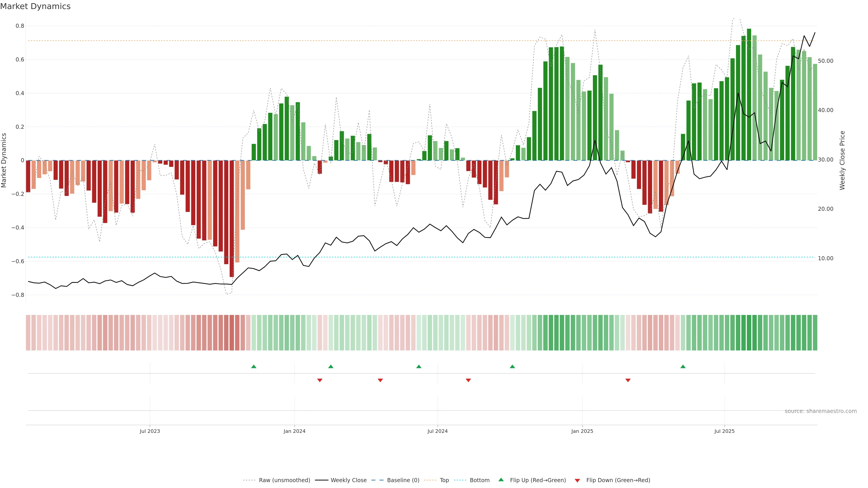Toggle the Raw (unsmoothed) legend series

[x=284, y=480]
